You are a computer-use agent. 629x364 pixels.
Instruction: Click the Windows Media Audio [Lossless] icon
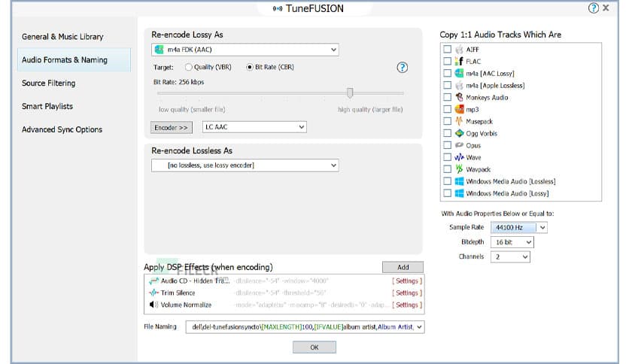click(459, 181)
